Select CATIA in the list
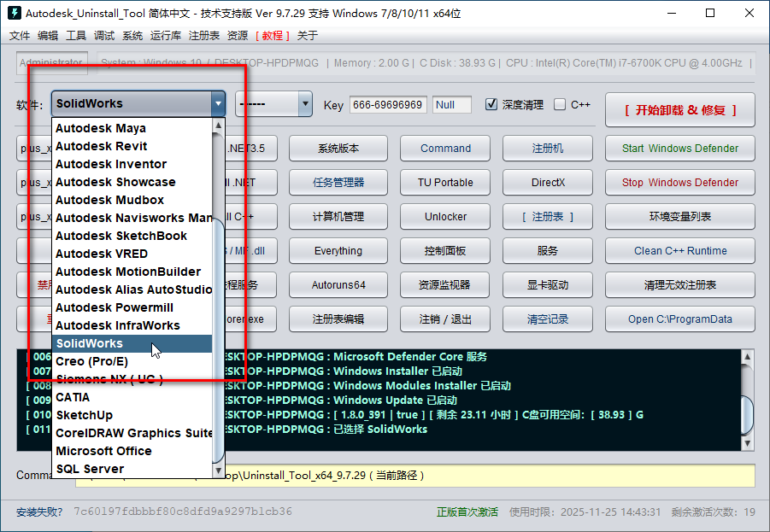The height and width of the screenshot is (532, 770). tap(132, 397)
